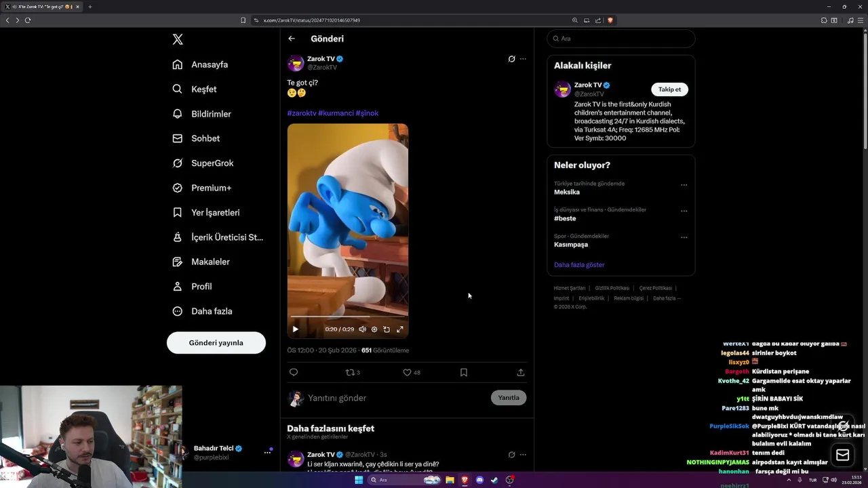Click reply comment icon under post
868x488 pixels.
[294, 372]
